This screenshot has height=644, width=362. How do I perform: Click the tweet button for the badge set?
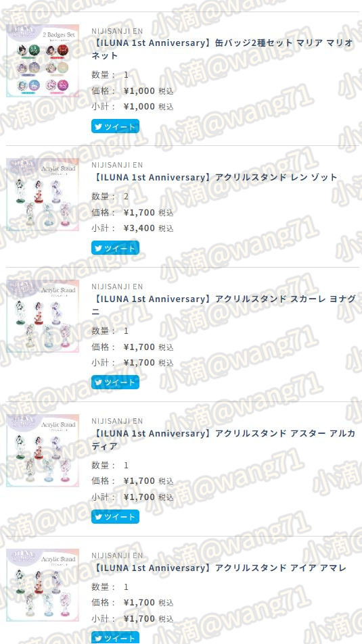point(115,126)
